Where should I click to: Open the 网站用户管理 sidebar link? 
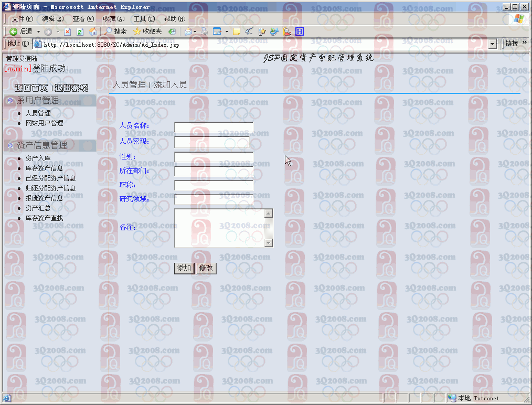click(45, 123)
